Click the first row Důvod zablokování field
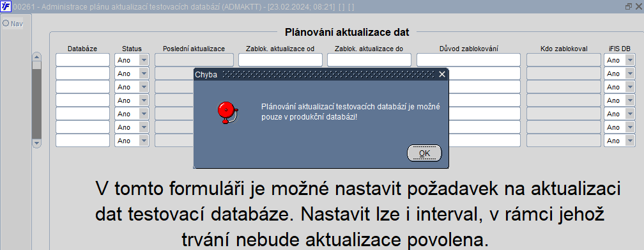Screen dimensions: 644x250 468,60
